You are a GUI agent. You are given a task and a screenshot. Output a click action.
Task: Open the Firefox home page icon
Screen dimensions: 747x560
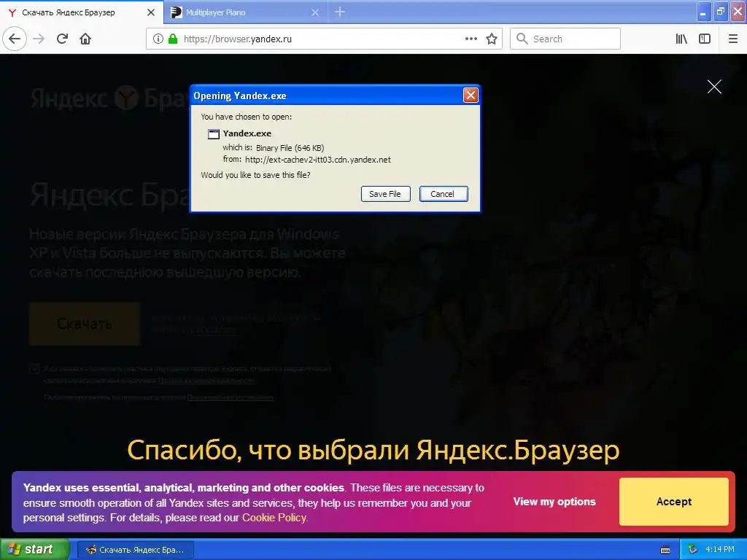point(85,39)
